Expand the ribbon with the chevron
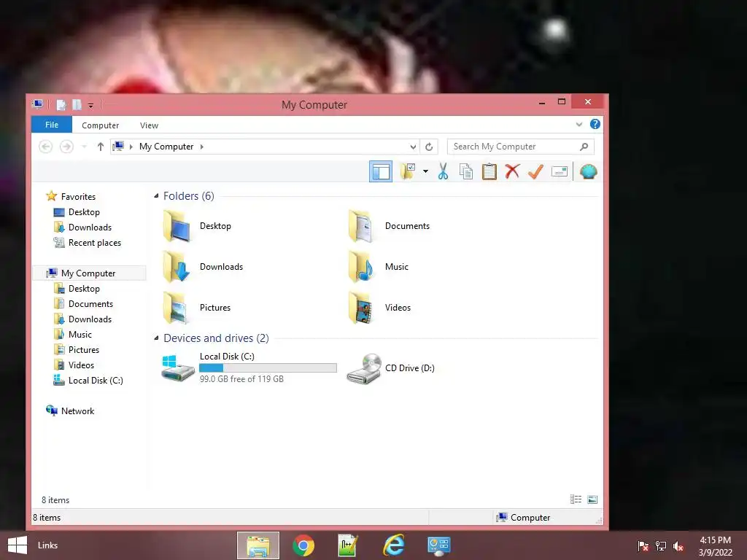The image size is (747, 560). point(578,124)
